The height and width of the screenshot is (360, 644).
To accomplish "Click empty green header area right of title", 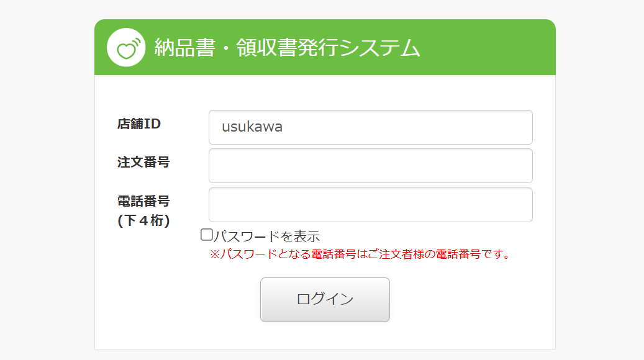I will point(491,48).
